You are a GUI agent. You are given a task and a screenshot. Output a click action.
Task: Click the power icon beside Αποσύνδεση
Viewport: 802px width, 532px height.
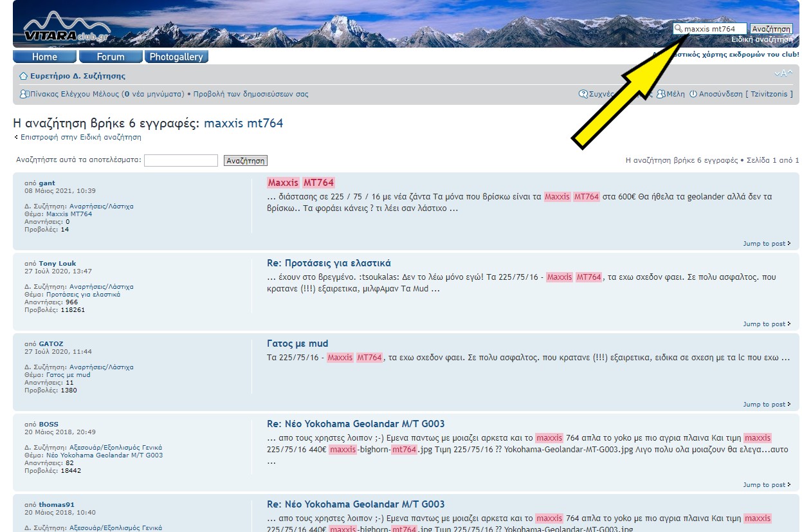693,94
